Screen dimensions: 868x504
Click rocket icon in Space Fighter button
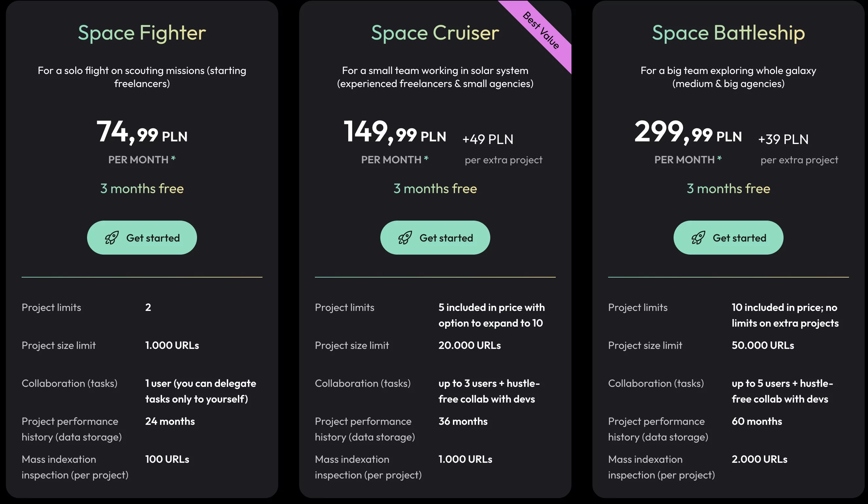coord(112,238)
